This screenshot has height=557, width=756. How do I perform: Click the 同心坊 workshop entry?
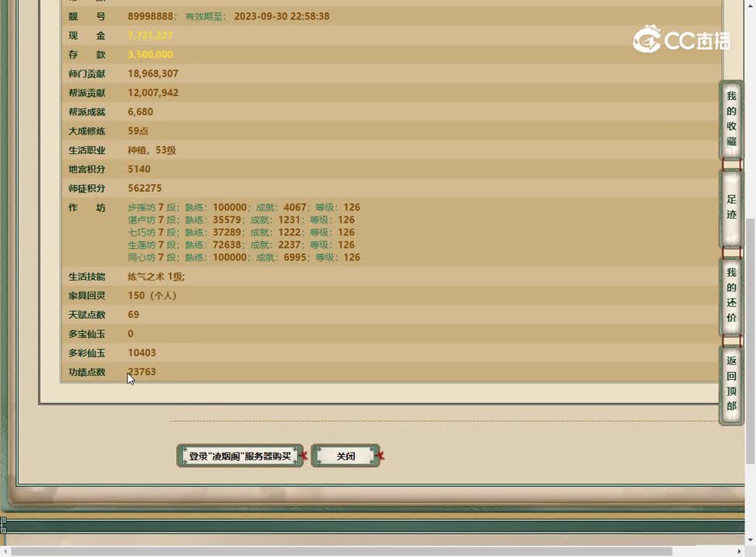click(141, 258)
